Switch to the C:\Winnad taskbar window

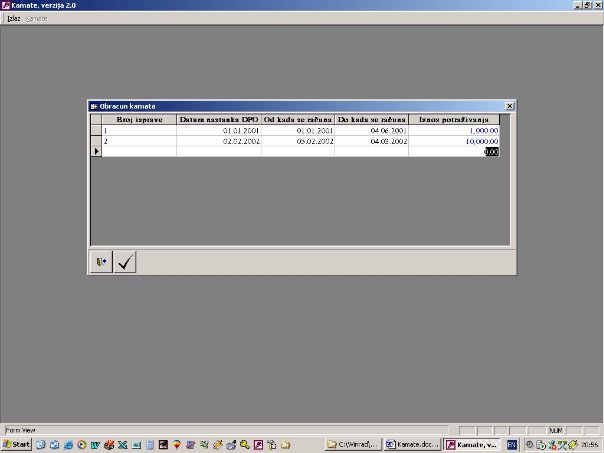coord(355,443)
